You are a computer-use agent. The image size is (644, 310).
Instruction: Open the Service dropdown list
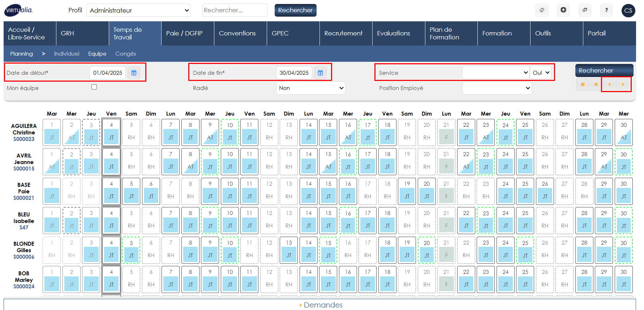[495, 73]
